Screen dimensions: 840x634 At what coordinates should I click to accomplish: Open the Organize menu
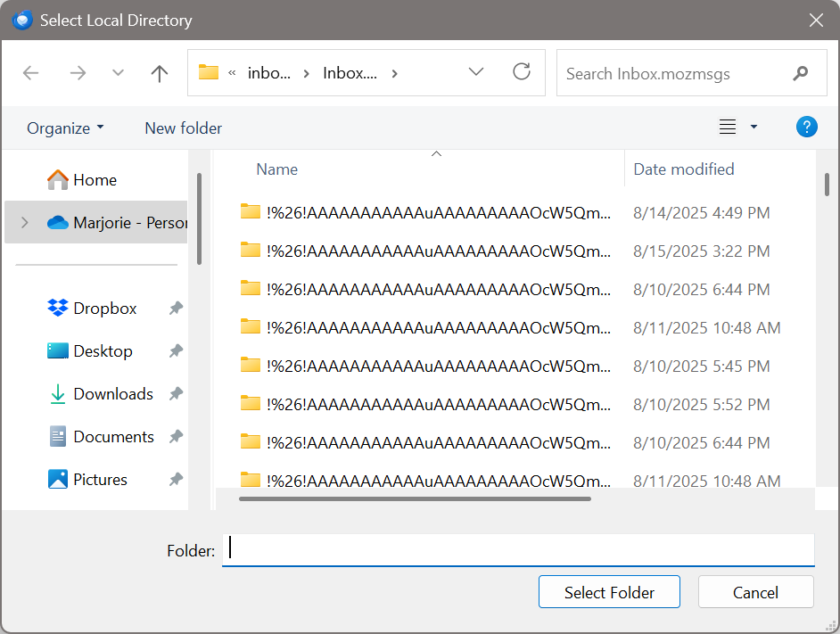[65, 128]
